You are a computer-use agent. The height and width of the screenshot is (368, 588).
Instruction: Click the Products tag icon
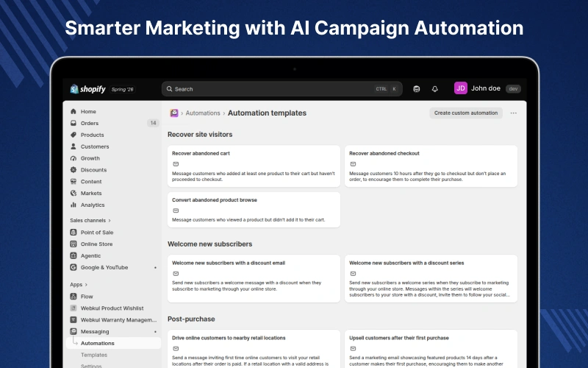pyautogui.click(x=73, y=135)
